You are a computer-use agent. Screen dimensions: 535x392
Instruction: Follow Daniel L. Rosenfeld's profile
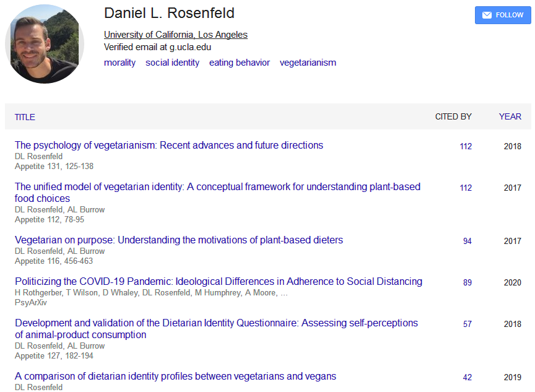pyautogui.click(x=503, y=15)
